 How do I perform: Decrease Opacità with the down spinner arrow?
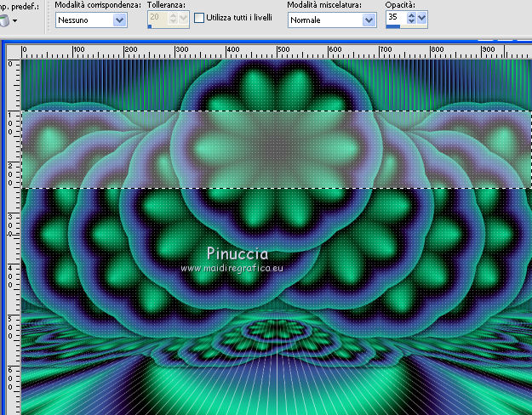410,21
